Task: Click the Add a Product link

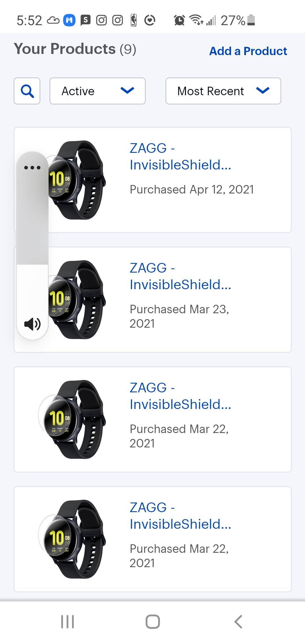Action: 248,51
